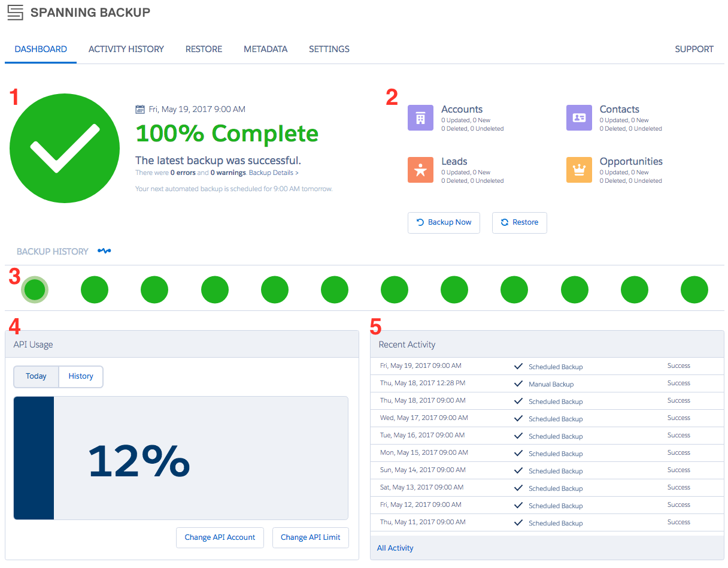728x568 pixels.
Task: Click the purple Accounts building icon
Action: click(420, 118)
